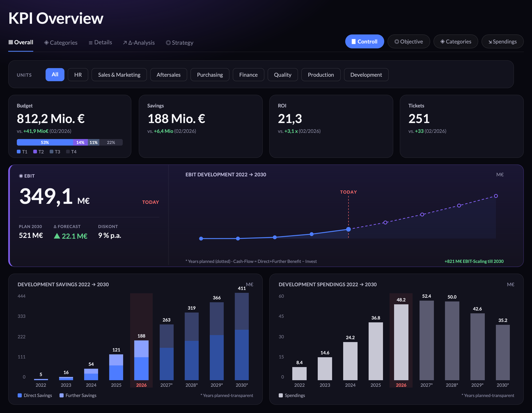Click the Savings value 188 Mio. €

(x=176, y=119)
